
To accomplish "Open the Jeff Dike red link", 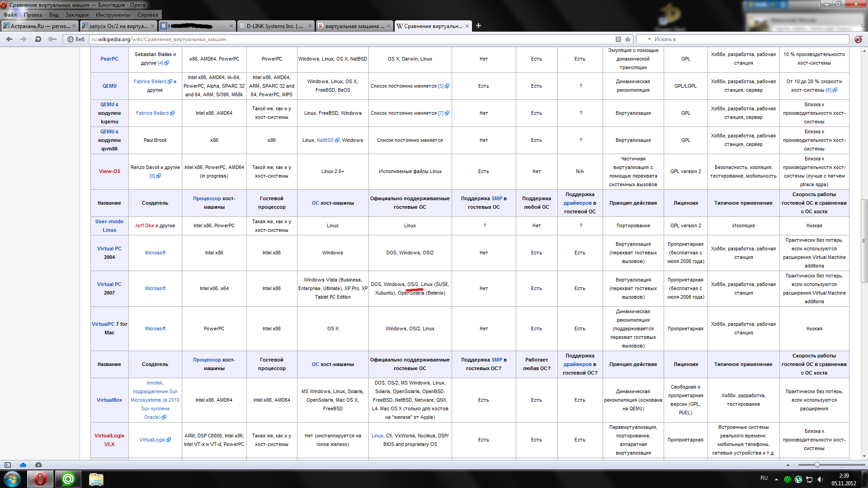I will pos(145,225).
